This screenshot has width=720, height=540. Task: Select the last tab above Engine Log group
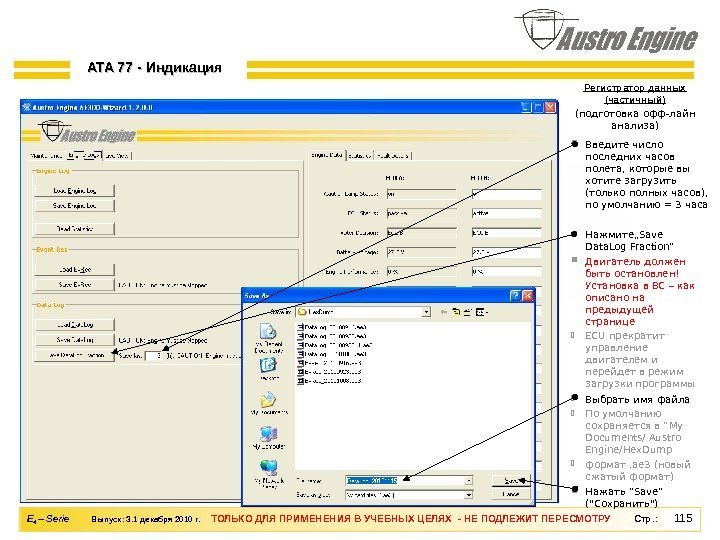point(117,156)
